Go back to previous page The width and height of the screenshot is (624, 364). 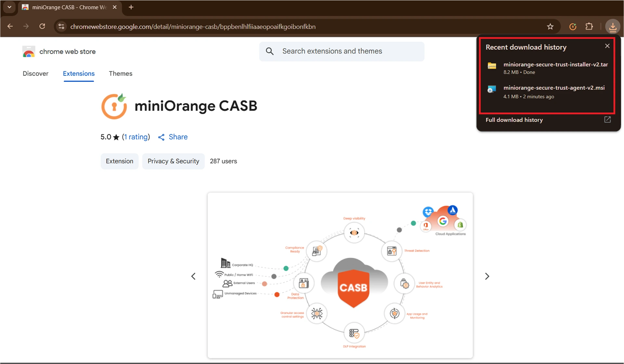[x=10, y=26]
